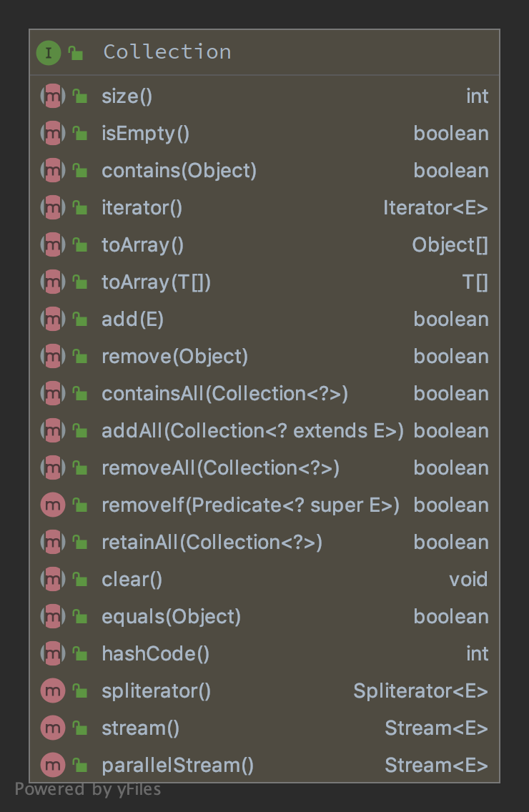Viewport: 529px width, 812px height.
Task: Select the contains(Object) method row
Action: tap(179, 171)
